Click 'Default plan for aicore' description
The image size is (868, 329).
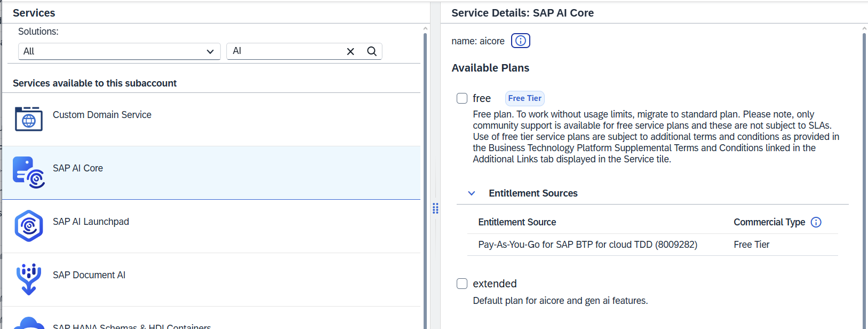point(560,301)
